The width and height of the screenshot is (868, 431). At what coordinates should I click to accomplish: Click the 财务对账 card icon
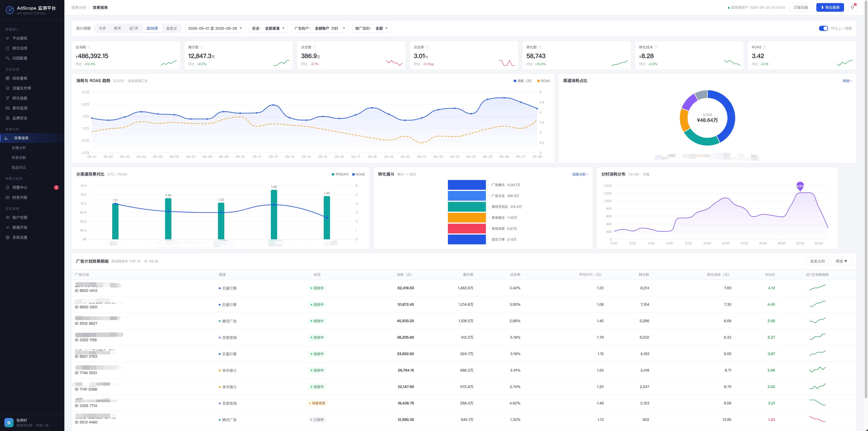tap(8, 198)
